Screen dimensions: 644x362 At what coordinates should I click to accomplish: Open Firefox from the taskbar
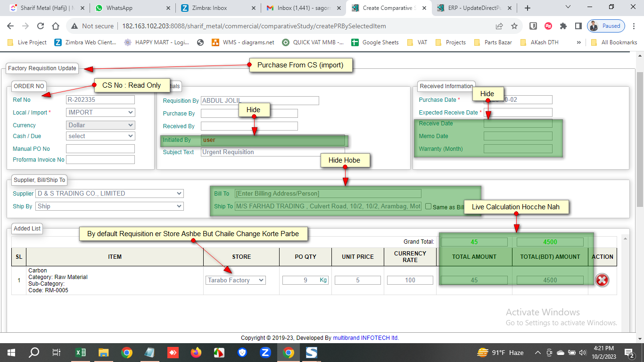pos(196,353)
